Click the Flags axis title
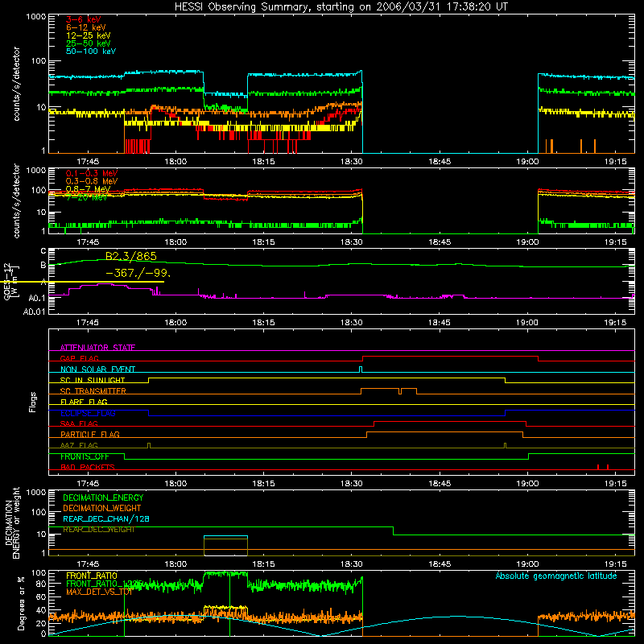The height and width of the screenshot is (644, 644). click(x=32, y=402)
